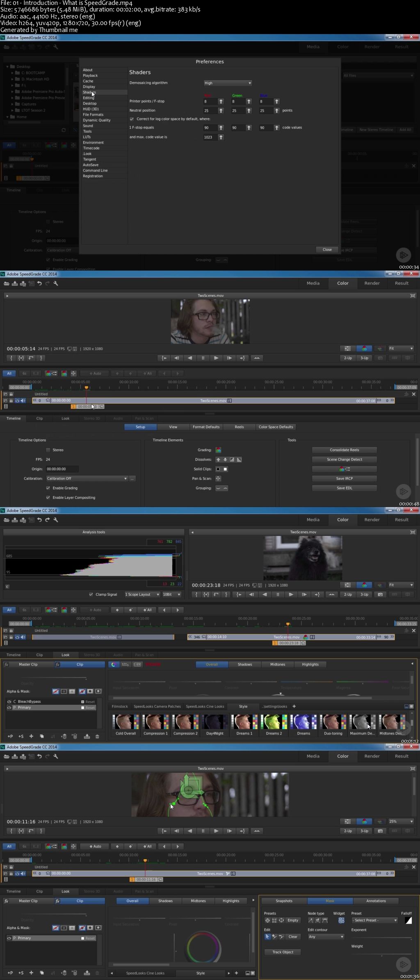Increase the max. code value stepper
Image resolution: width=420 pixels, height=980 pixels.
(x=221, y=137)
